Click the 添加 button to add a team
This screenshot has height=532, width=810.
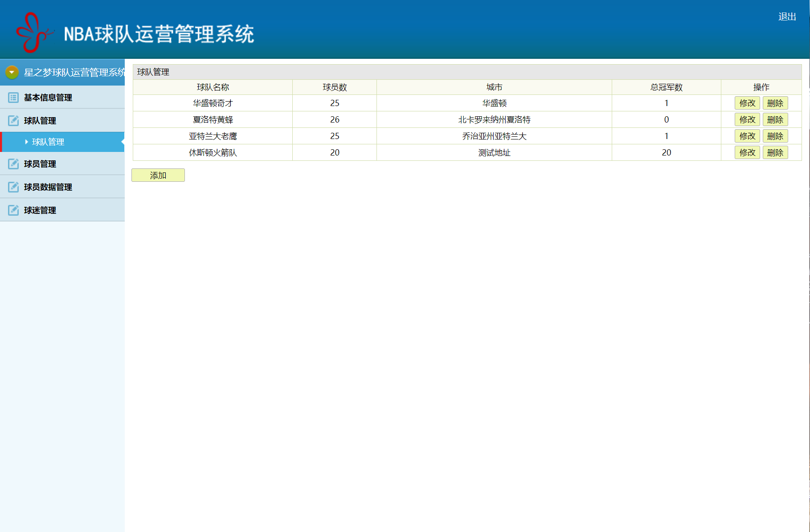158,175
